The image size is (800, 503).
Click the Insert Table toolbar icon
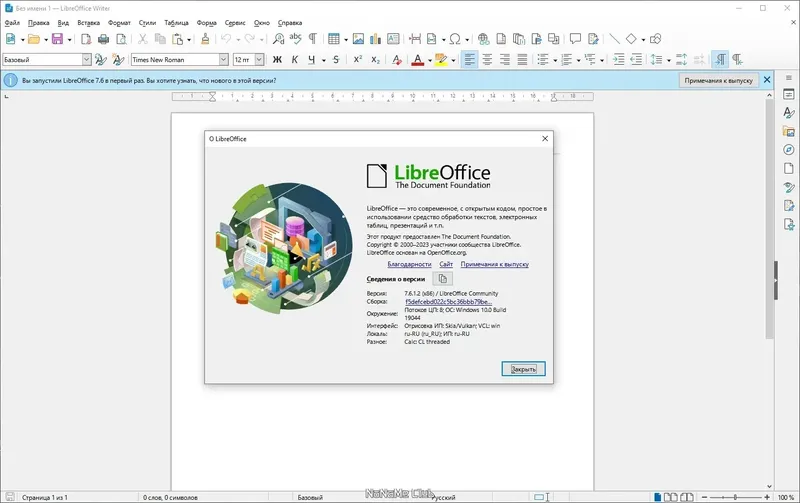334,39
